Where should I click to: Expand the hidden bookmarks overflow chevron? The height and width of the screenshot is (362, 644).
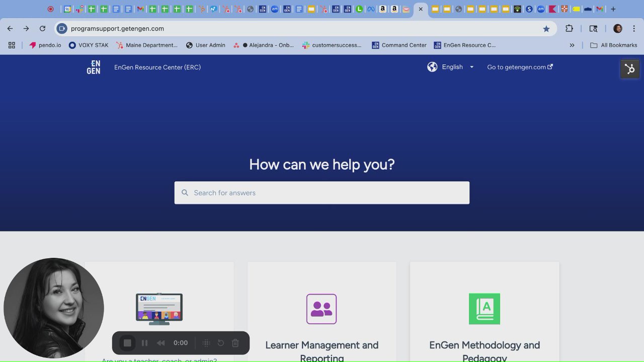(572, 45)
